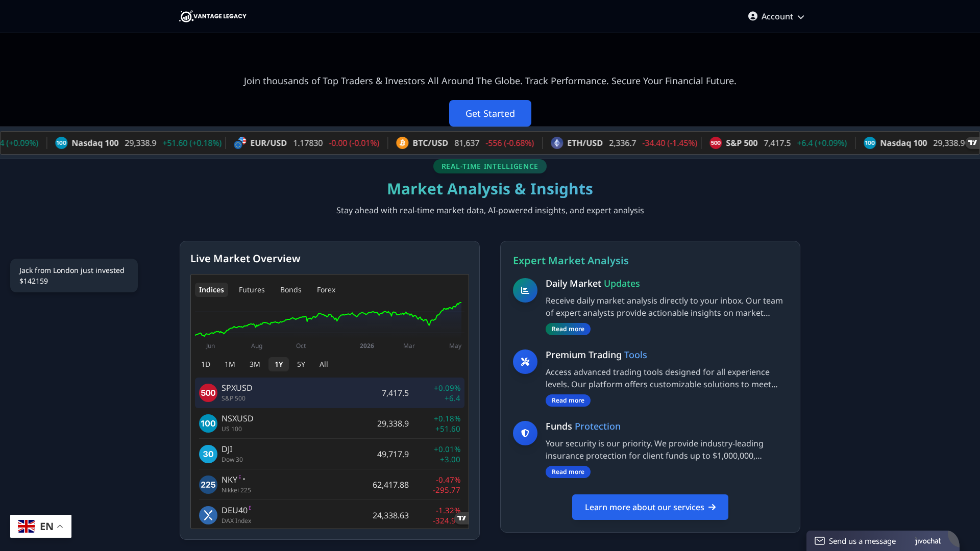Screen dimensions: 980x551
Task: Click the Premium Trading Tools icon
Action: pyautogui.click(x=525, y=362)
